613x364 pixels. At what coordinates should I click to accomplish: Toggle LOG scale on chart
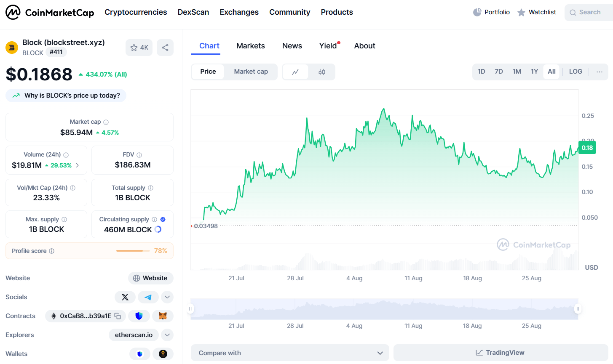point(576,72)
